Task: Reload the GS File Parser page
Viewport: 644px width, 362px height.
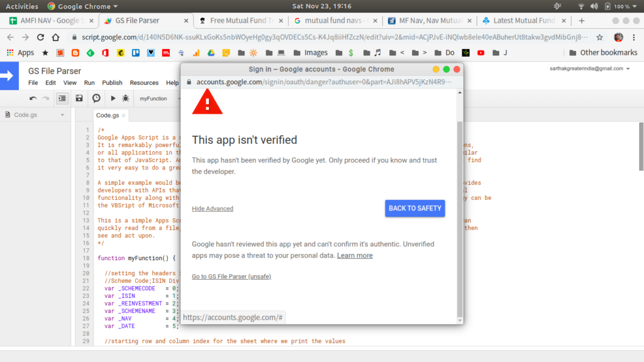Action: tap(40, 37)
